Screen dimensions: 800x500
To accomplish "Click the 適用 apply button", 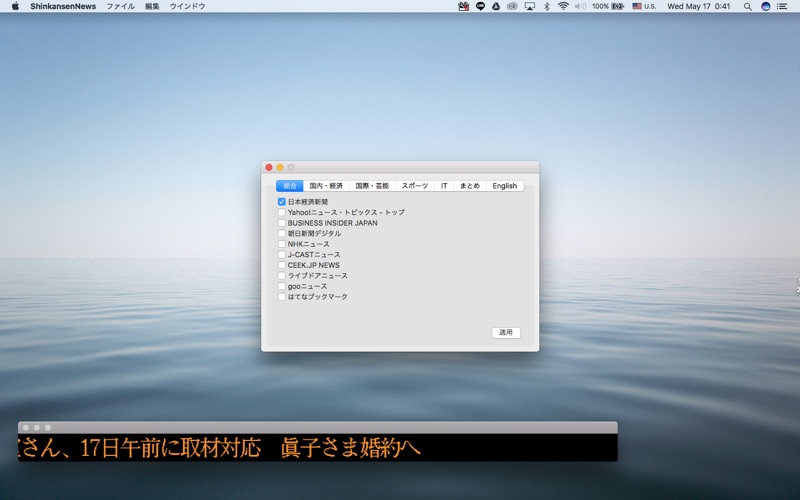I will point(506,333).
